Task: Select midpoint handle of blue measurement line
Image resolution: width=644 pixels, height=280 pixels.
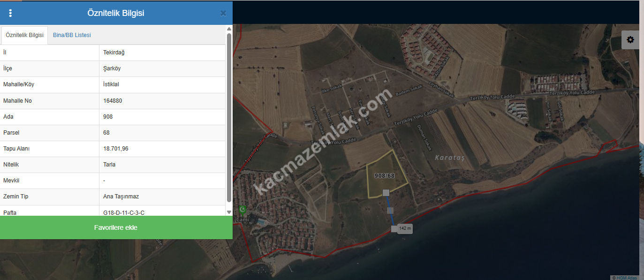Action: [390, 211]
